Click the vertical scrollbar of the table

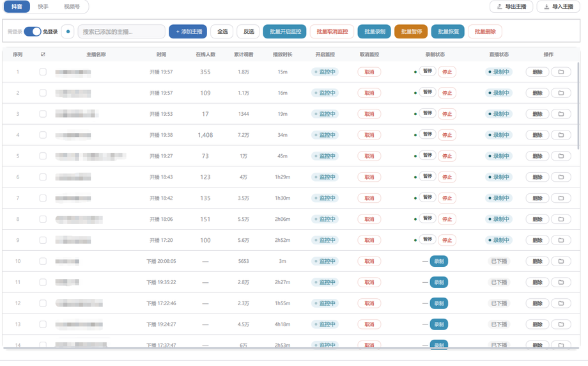[578, 105]
